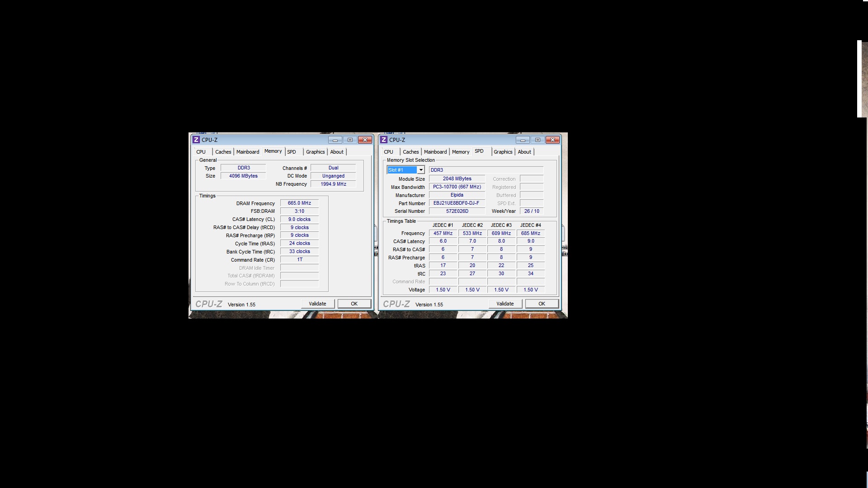
Task: Open the Slot #1 memory slot dropdown
Action: [x=421, y=170]
